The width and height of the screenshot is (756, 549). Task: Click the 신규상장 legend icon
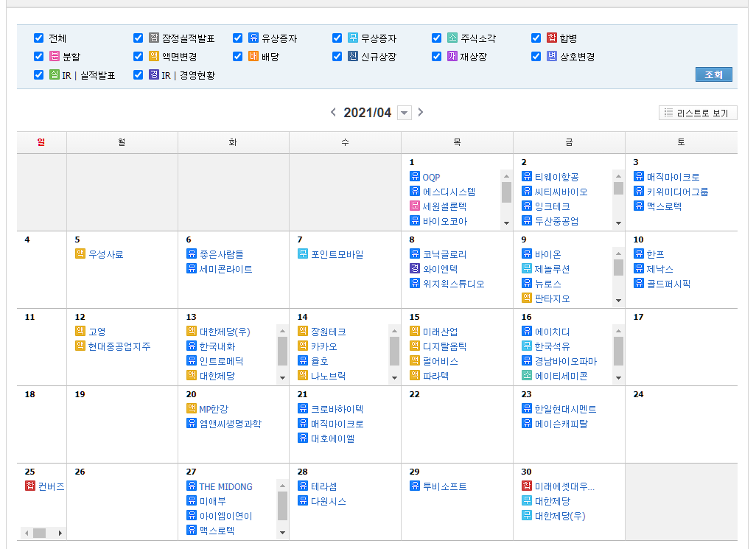pos(353,56)
